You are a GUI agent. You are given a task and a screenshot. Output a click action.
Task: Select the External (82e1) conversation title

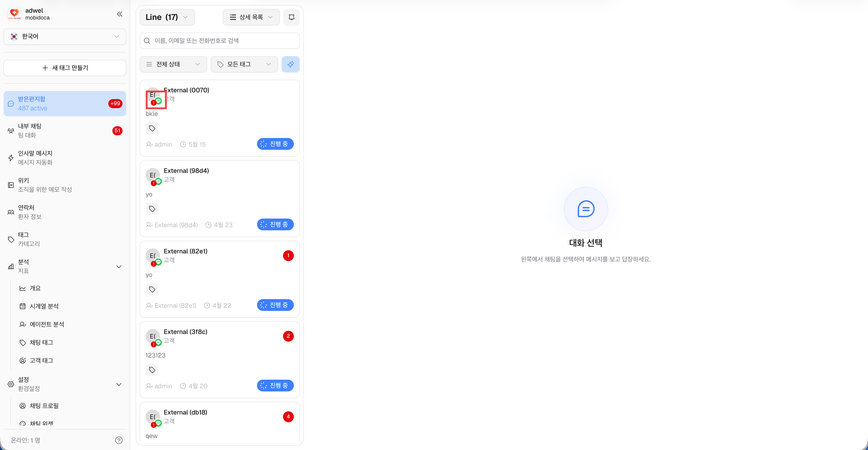(x=185, y=251)
